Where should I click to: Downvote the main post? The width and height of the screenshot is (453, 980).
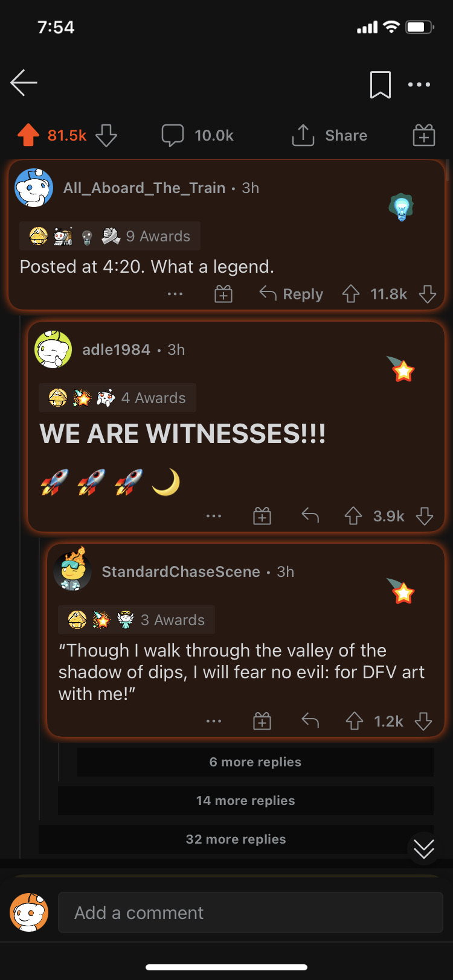point(106,135)
